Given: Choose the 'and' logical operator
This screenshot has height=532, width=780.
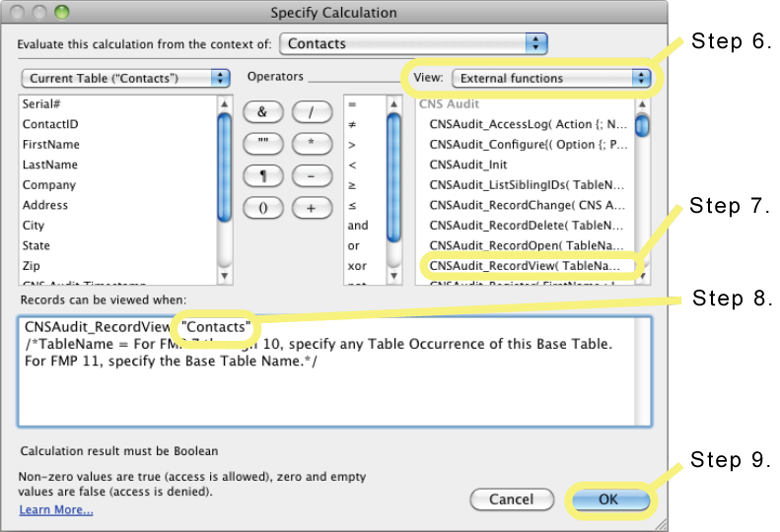Looking at the screenshot, I should point(358,226).
